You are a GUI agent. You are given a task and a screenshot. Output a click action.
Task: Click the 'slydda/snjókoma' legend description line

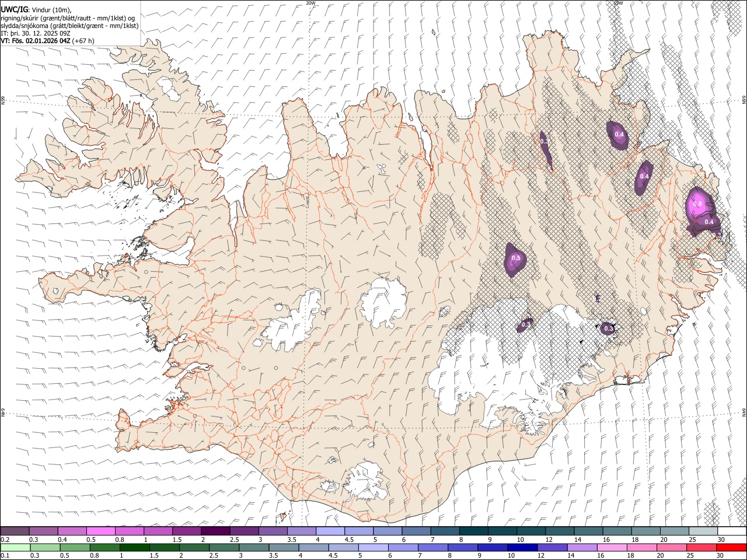[x=69, y=26]
